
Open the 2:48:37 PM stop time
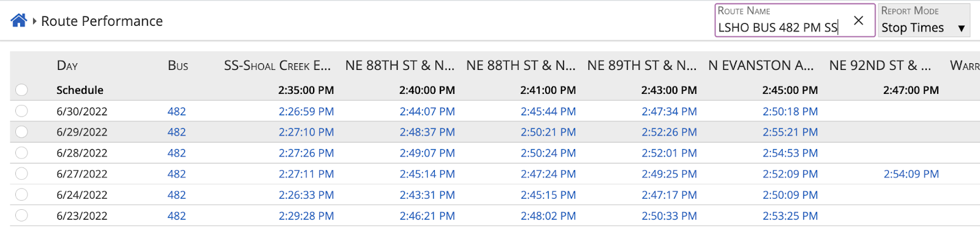coord(428,133)
